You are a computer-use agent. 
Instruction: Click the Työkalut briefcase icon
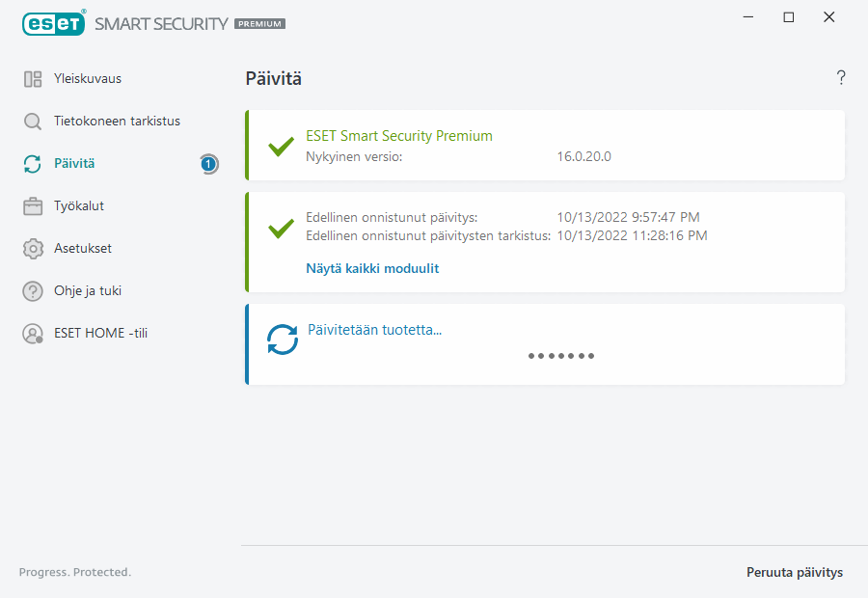(x=33, y=206)
